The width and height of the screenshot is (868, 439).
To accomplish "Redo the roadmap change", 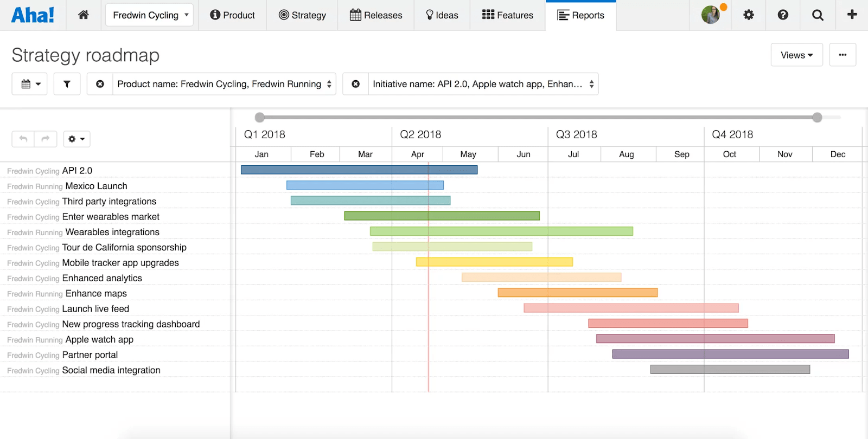I will [x=46, y=139].
